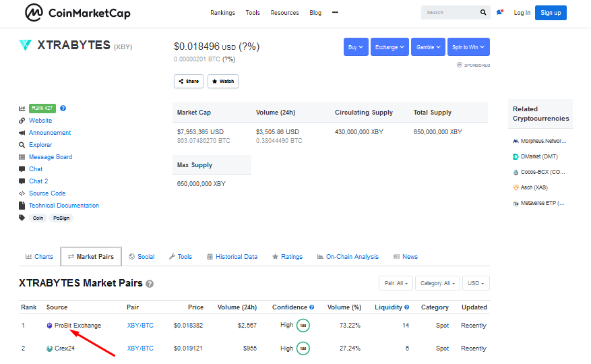Switch to the Ratings tab

point(287,257)
